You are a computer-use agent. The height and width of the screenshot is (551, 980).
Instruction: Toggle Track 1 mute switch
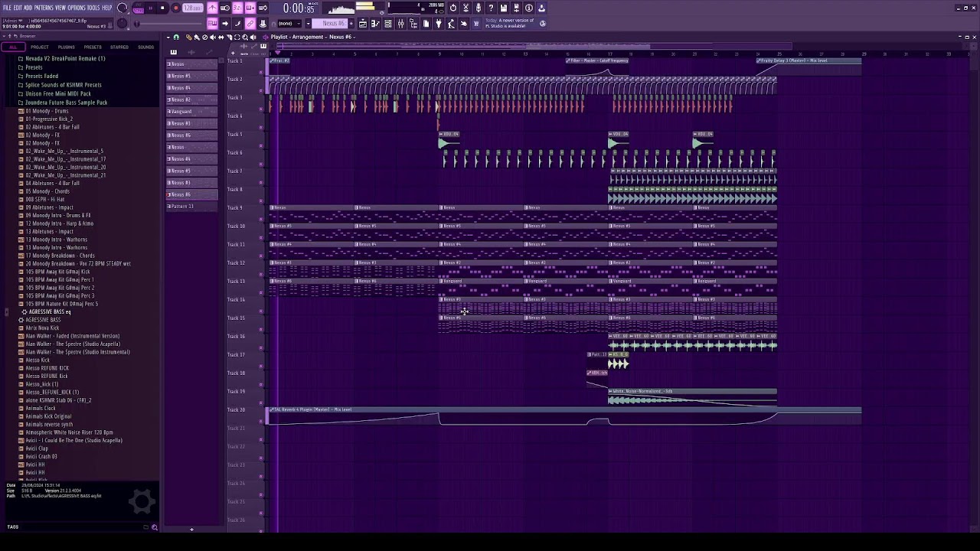[261, 73]
